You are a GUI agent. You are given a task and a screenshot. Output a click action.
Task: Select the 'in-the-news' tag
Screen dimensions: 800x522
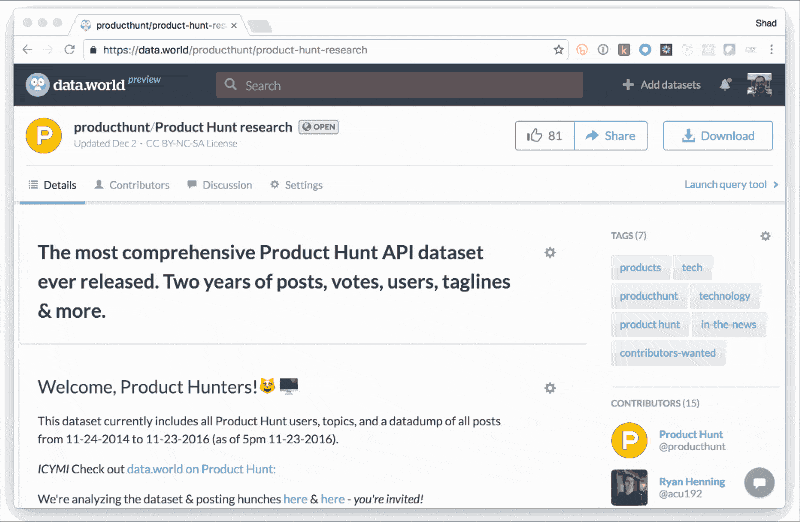click(729, 325)
